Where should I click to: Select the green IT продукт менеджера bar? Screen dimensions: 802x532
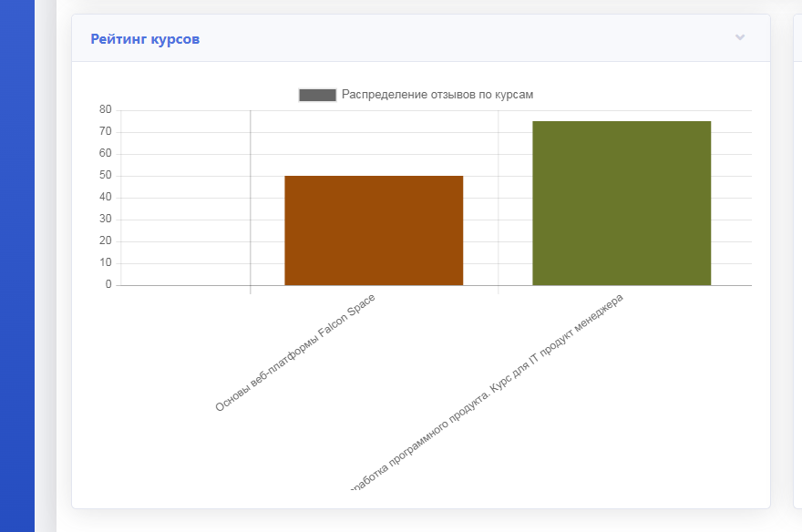click(622, 203)
